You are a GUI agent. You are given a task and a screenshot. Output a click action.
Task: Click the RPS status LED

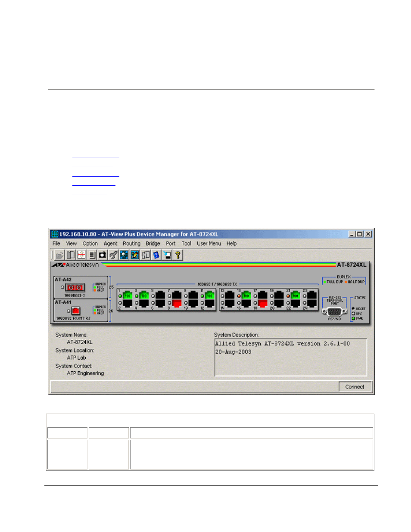353,314
